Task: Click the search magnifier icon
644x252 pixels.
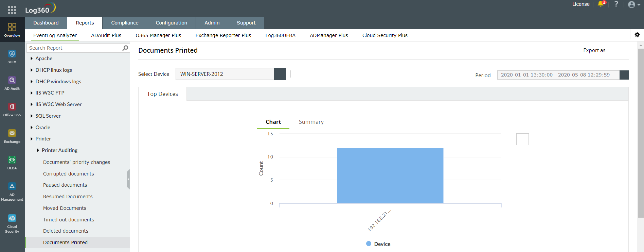Action: 125,48
